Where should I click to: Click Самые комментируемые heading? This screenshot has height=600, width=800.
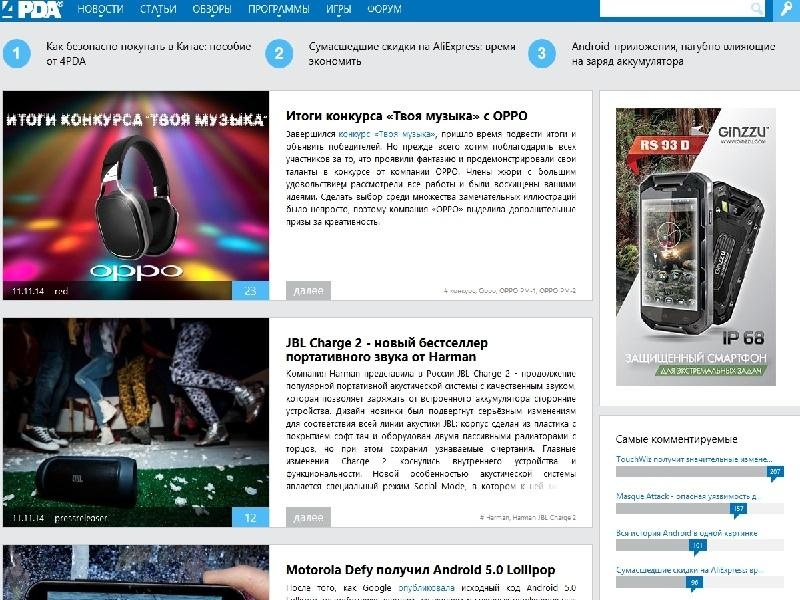676,439
